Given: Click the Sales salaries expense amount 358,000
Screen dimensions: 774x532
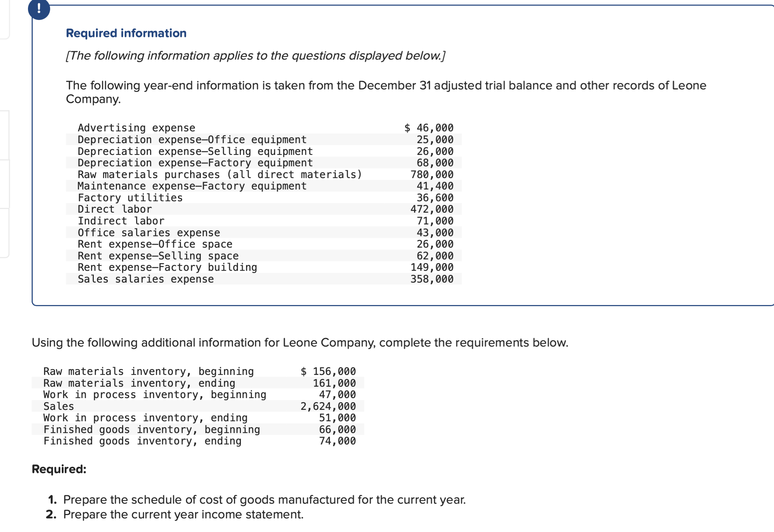Looking at the screenshot, I should [432, 279].
